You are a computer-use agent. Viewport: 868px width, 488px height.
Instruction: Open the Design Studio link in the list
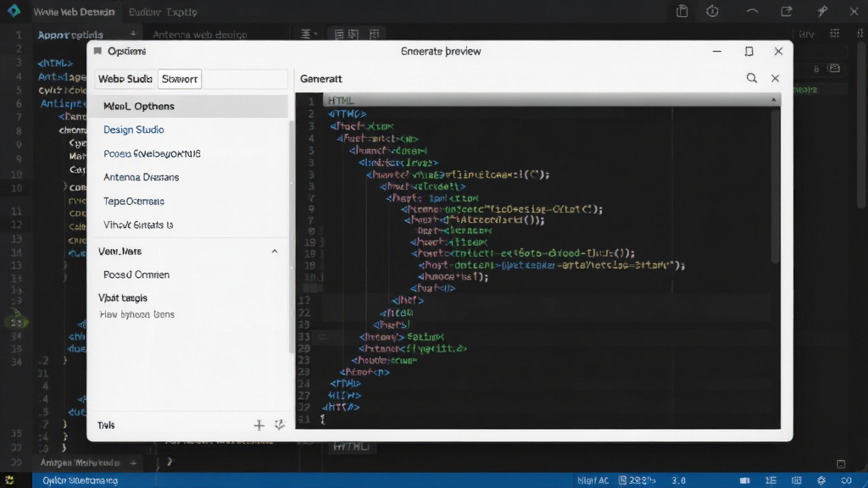click(133, 130)
